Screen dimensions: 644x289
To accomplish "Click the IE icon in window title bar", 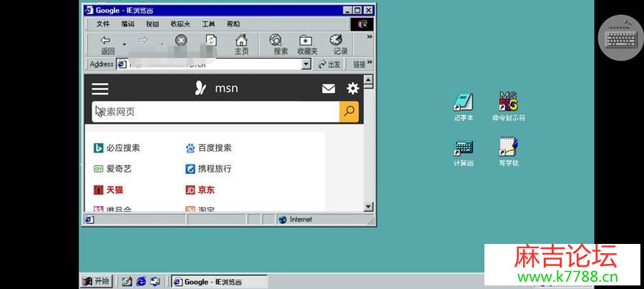I will [89, 10].
